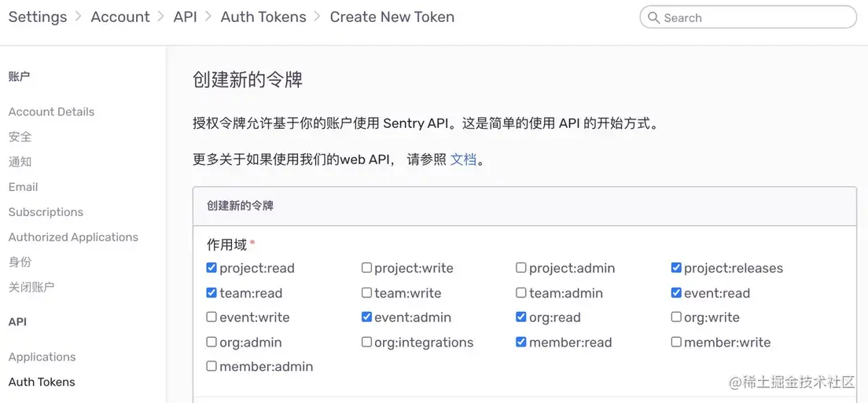Uncheck the project:read scope
This screenshot has height=403, width=868.
pos(211,268)
